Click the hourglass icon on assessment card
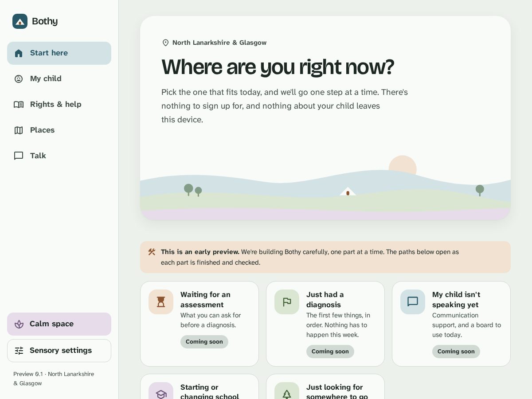Viewport: 532px width, 399px height. [x=161, y=302]
